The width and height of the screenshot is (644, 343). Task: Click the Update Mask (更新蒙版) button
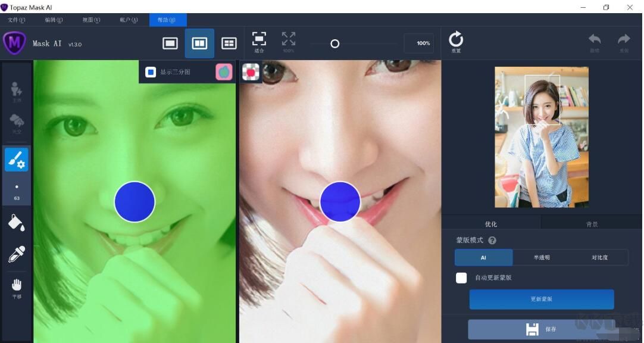(542, 299)
